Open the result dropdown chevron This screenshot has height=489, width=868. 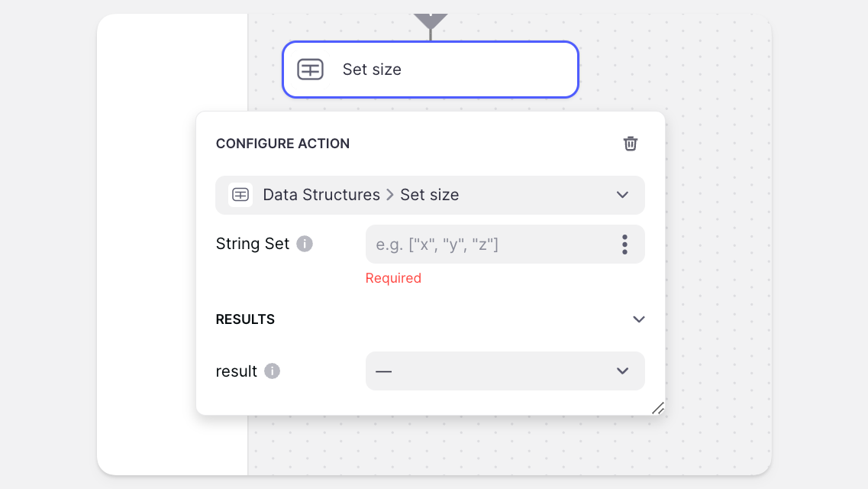pyautogui.click(x=622, y=371)
